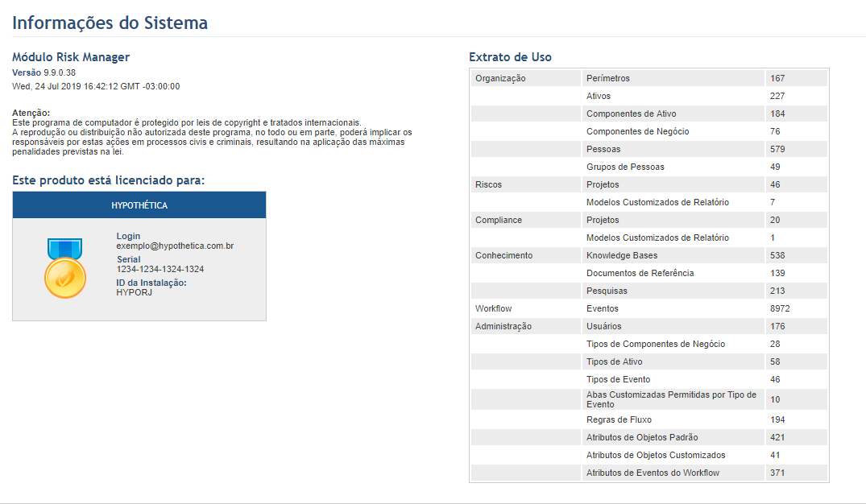Click the 'Regras de Fluxo' row label
866x504 pixels.
pos(619,419)
